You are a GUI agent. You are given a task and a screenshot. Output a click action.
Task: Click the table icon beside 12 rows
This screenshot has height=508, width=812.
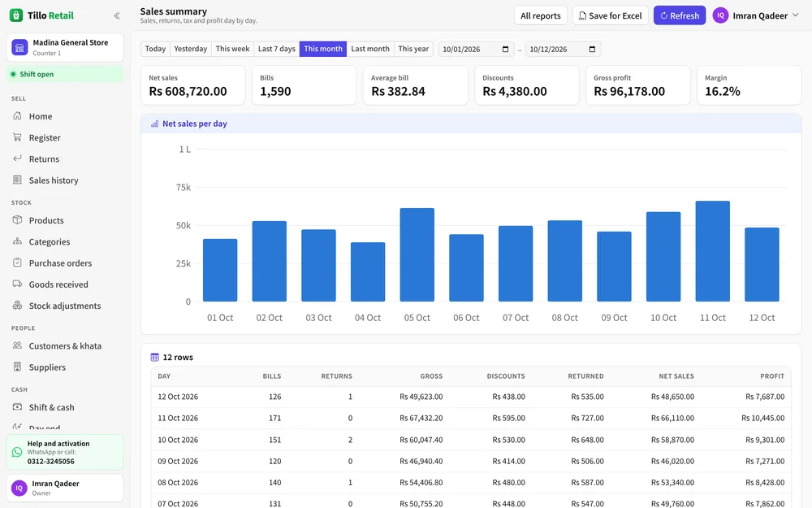point(154,357)
